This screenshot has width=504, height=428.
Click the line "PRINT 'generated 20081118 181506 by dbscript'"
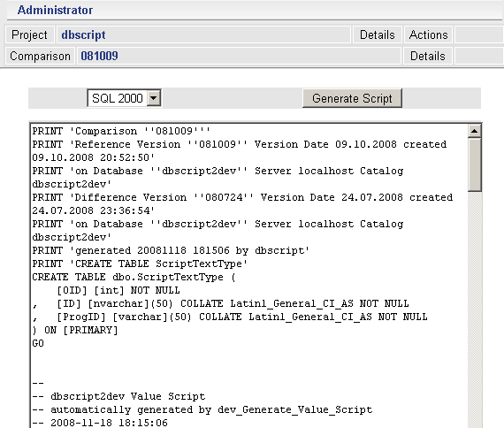tap(171, 250)
